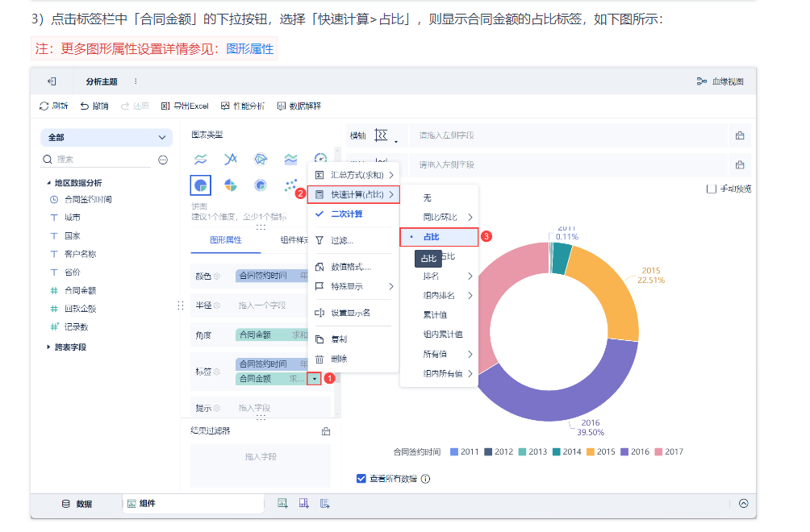The image size is (810, 532).
Task: Click the 删除 menu item
Action: click(354, 359)
